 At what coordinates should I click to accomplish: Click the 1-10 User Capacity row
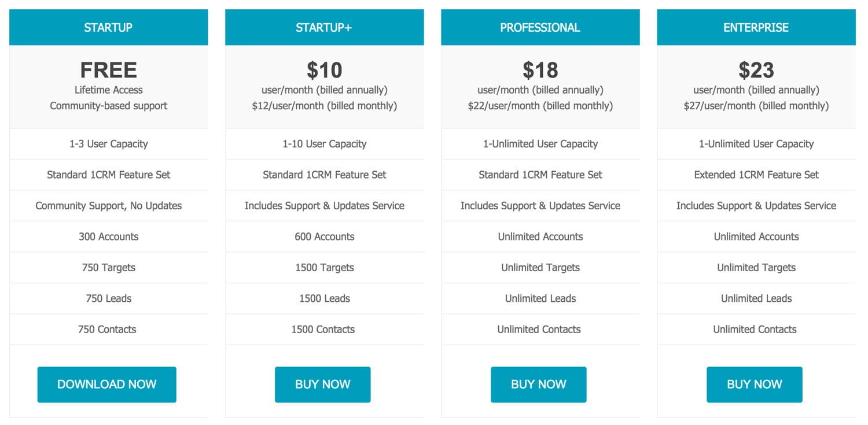[x=325, y=144]
